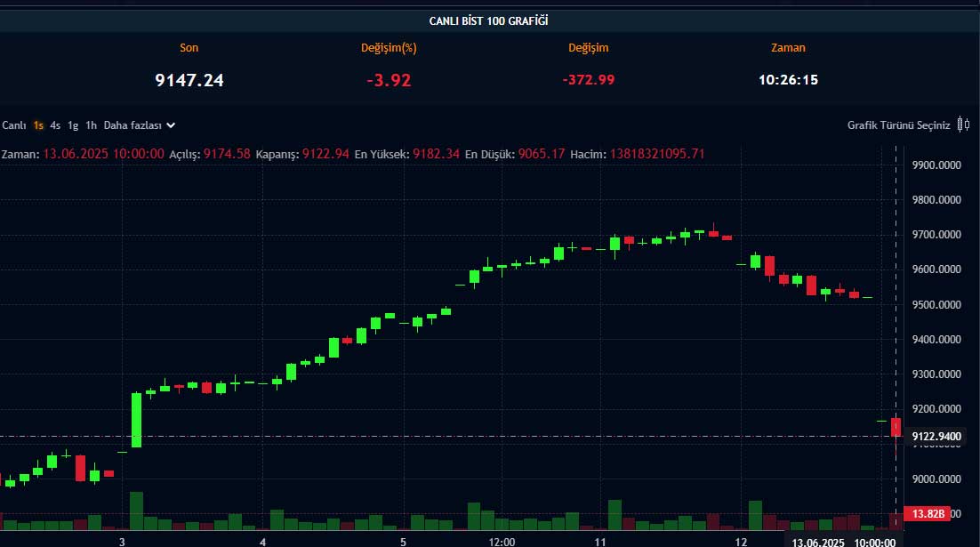This screenshot has height=547, width=980.
Task: Select the 1s interval tab
Action: pos(39,125)
